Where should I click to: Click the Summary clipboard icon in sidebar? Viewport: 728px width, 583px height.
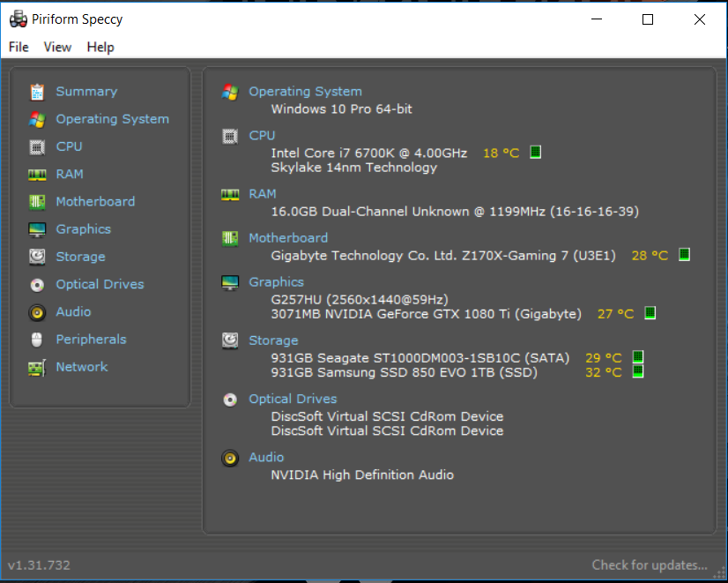pyautogui.click(x=37, y=92)
